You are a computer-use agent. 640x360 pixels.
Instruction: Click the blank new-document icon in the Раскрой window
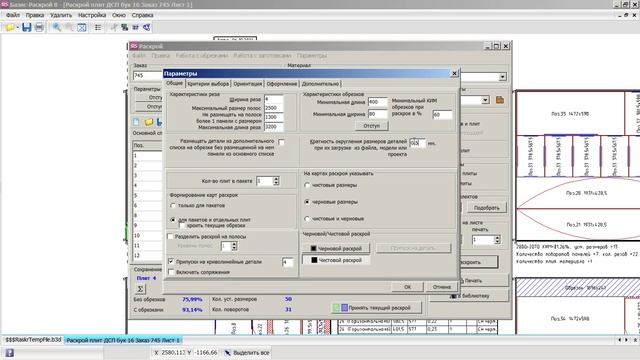(x=136, y=122)
